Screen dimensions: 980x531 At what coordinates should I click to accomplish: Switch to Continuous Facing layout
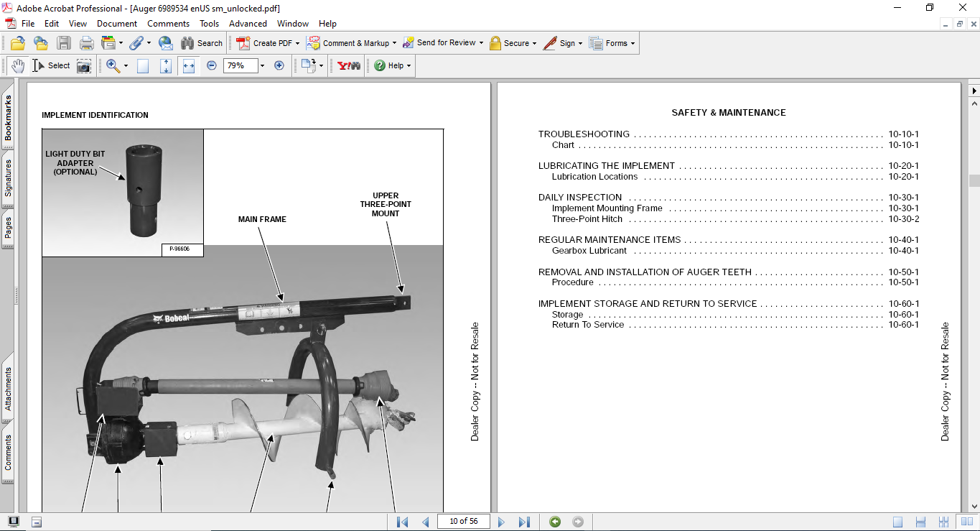[943, 522]
